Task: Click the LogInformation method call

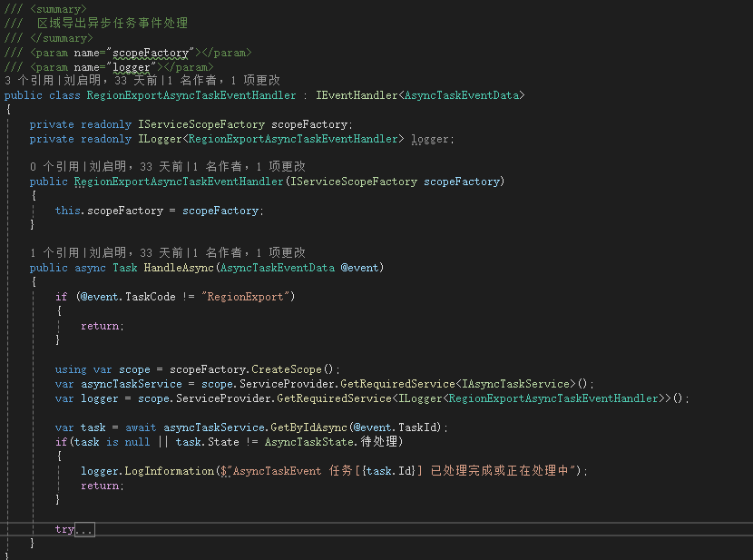Action: click(x=170, y=471)
